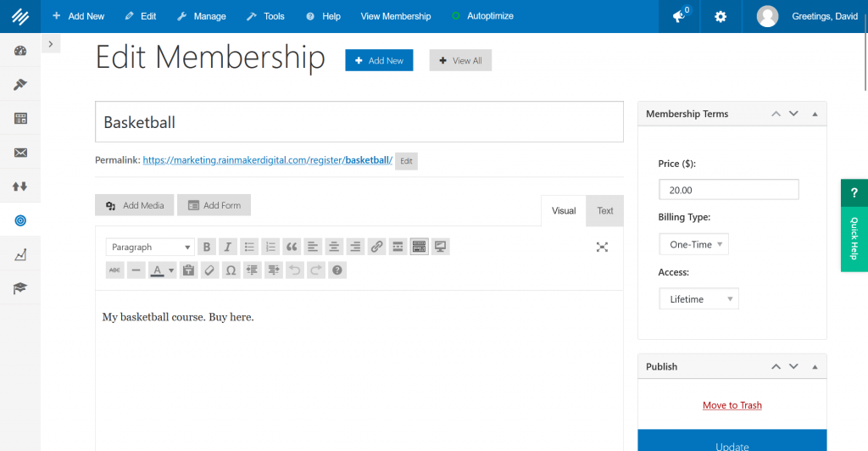Open the analytics chart icon in sidebar
The width and height of the screenshot is (868, 451).
point(20,254)
